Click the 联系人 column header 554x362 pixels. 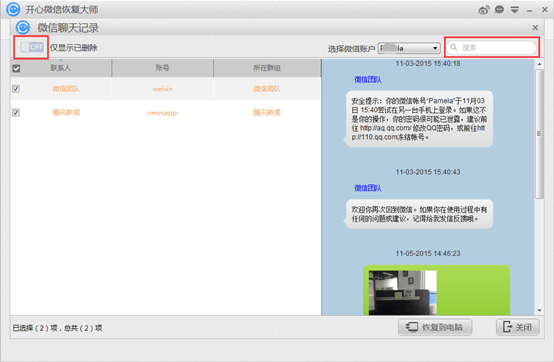pos(61,68)
